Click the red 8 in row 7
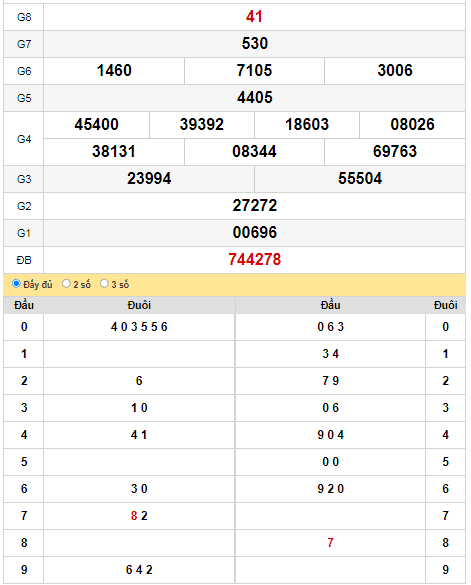 (134, 516)
